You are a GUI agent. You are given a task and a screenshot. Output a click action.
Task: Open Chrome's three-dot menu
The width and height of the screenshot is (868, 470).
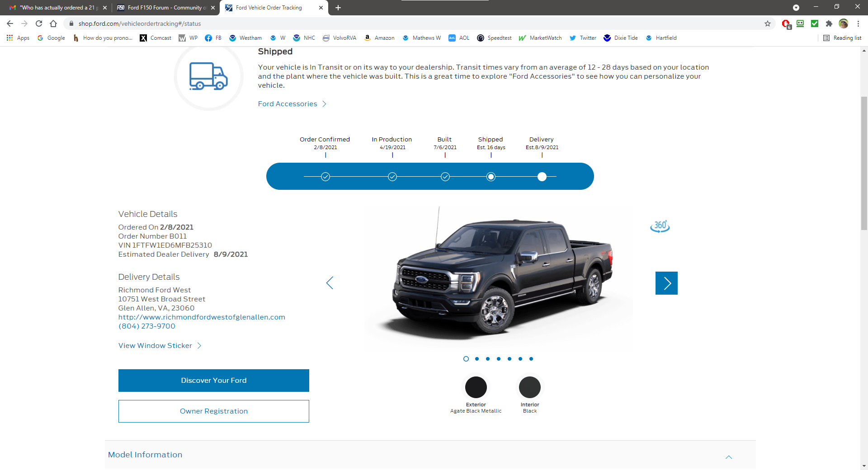tap(858, 23)
